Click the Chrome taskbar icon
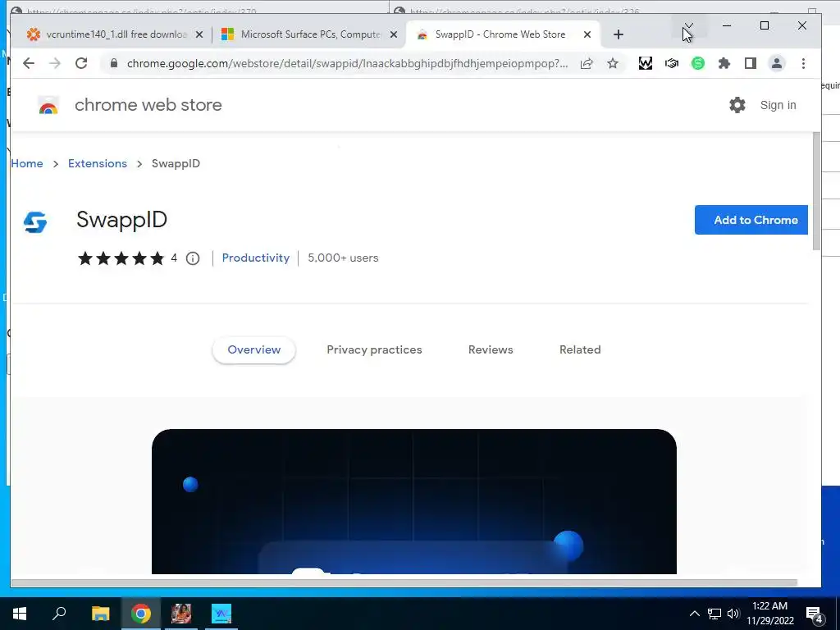Image resolution: width=840 pixels, height=630 pixels. pyautogui.click(x=141, y=614)
